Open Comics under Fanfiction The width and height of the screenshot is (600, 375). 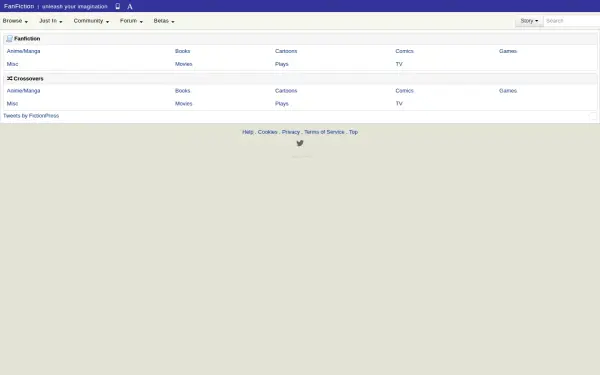[404, 51]
